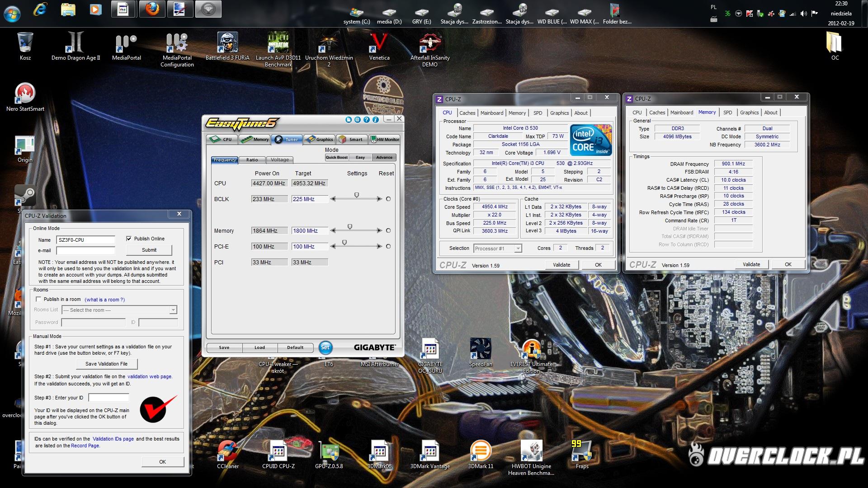Click Validate in left CPU-Z window
The height and width of the screenshot is (488, 868).
(561, 265)
